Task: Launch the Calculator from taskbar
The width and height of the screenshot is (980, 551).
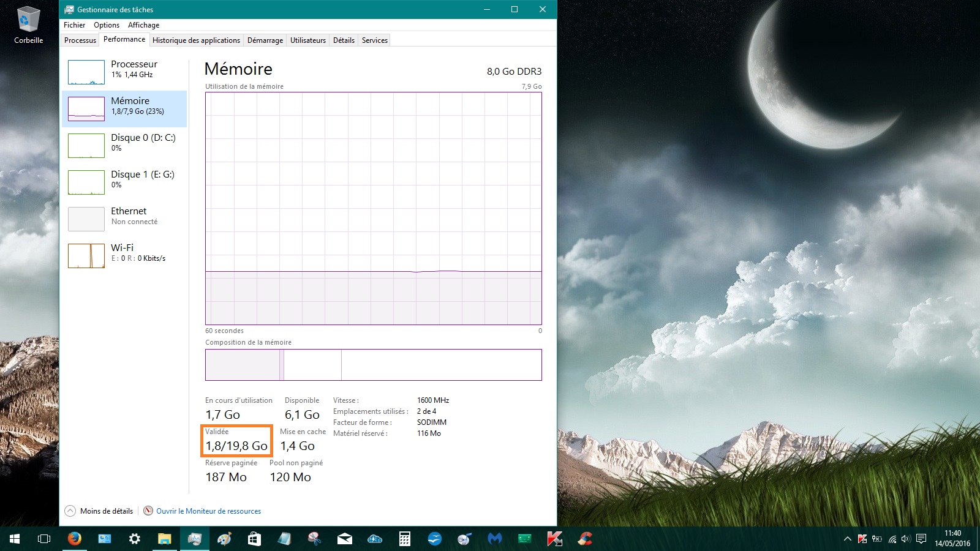Action: [x=404, y=539]
